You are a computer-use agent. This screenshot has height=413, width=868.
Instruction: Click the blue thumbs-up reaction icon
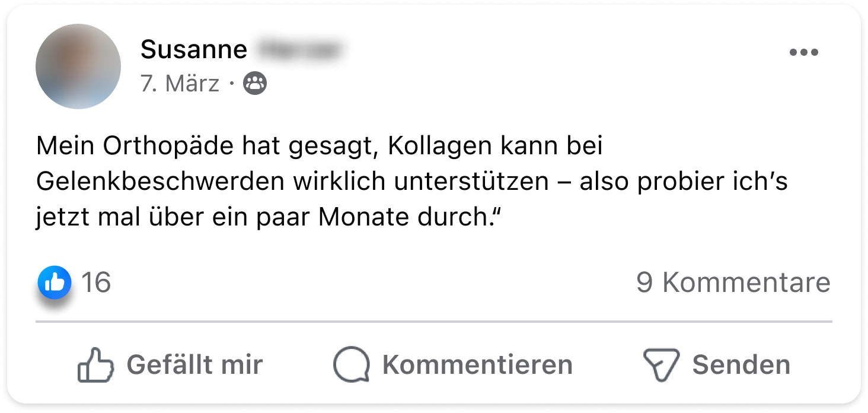point(55,282)
